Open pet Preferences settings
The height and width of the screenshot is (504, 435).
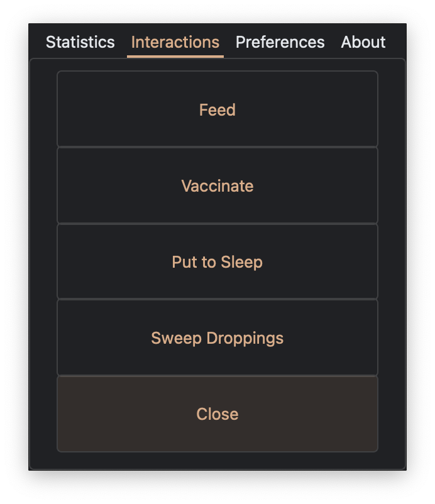[280, 42]
